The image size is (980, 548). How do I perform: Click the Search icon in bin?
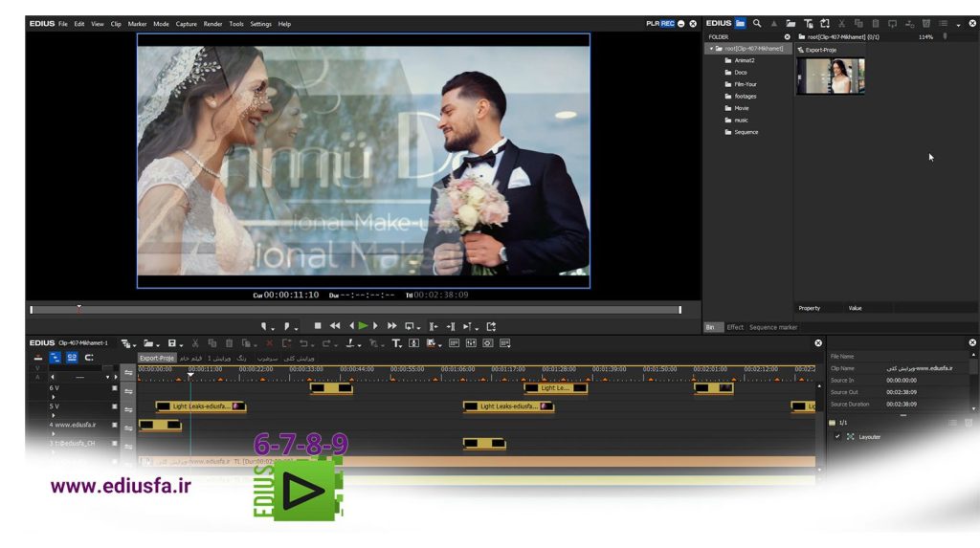[757, 24]
